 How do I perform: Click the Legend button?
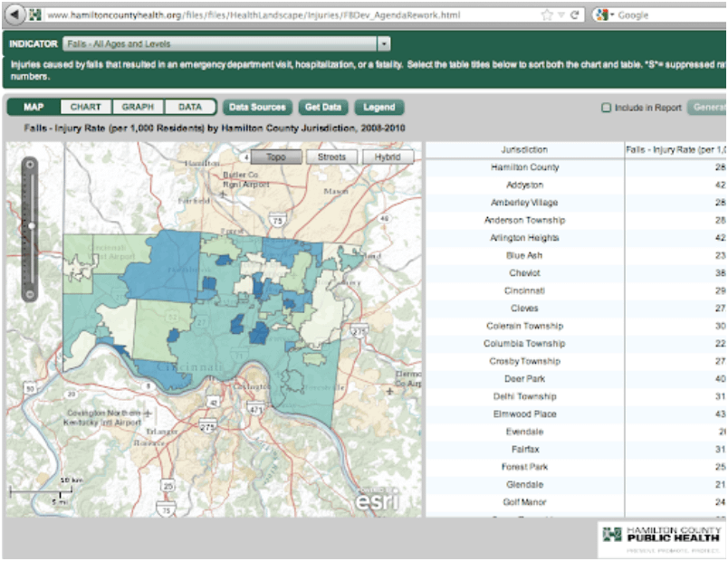[378, 107]
